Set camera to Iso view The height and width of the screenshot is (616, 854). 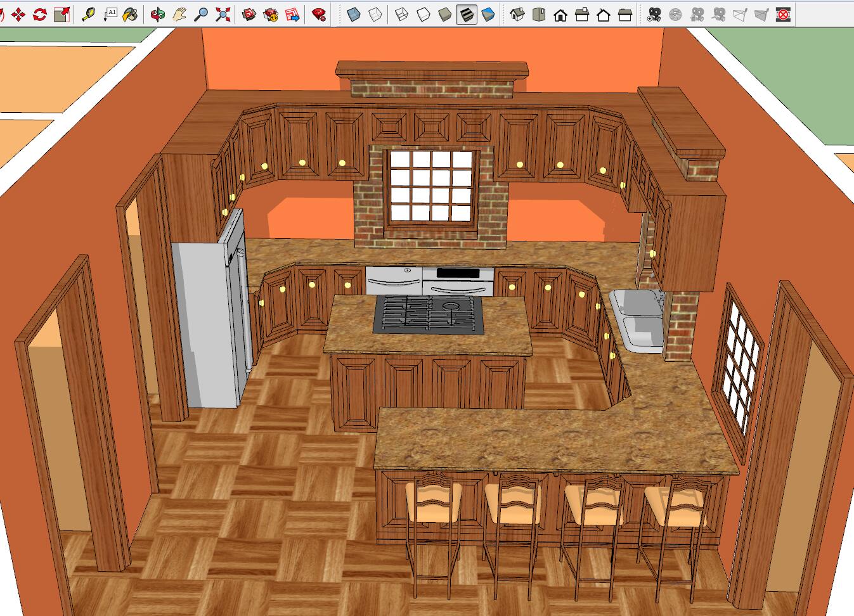click(x=517, y=14)
